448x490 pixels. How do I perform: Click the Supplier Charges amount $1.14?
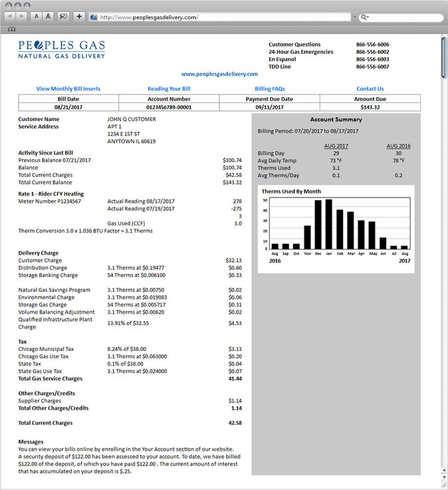coord(235,401)
